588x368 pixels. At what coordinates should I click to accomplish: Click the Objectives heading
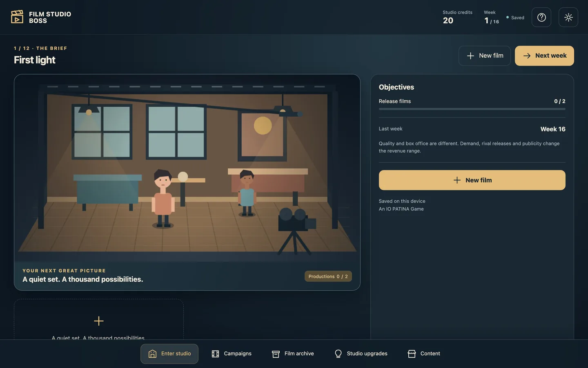coord(396,87)
